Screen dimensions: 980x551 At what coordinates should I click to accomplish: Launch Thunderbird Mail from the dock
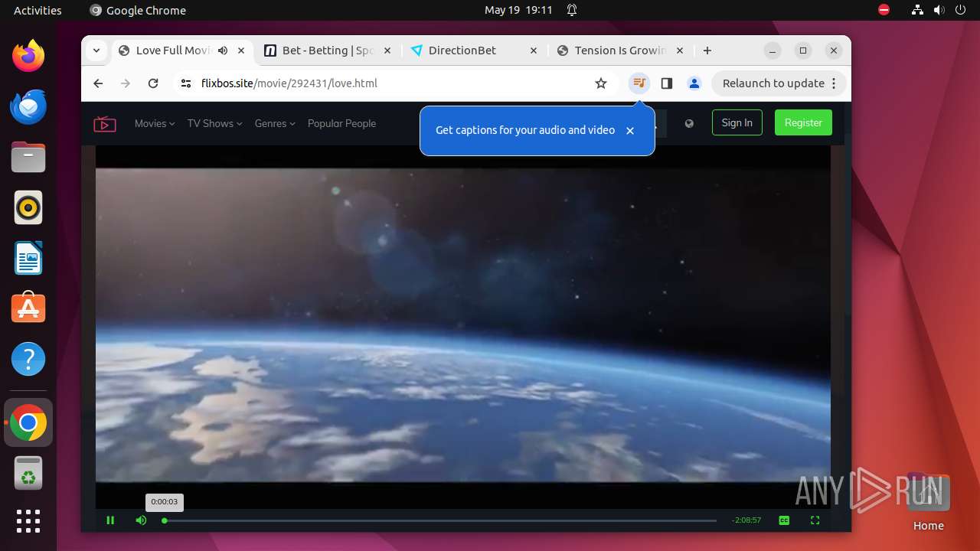click(28, 106)
